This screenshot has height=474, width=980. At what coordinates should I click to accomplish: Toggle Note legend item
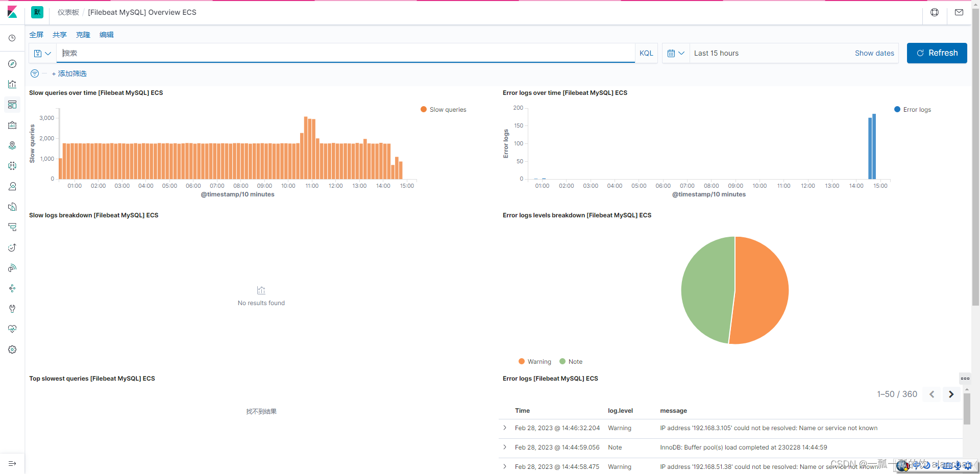pyautogui.click(x=571, y=361)
